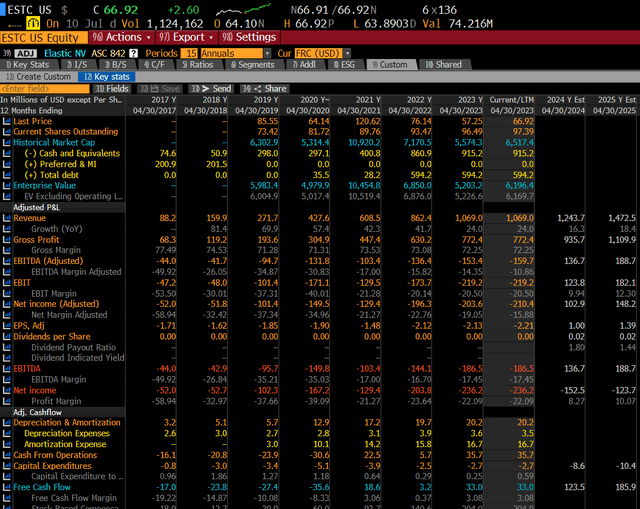
Task: Click chart icon for Capital Expenditures row
Action: pos(6,466)
